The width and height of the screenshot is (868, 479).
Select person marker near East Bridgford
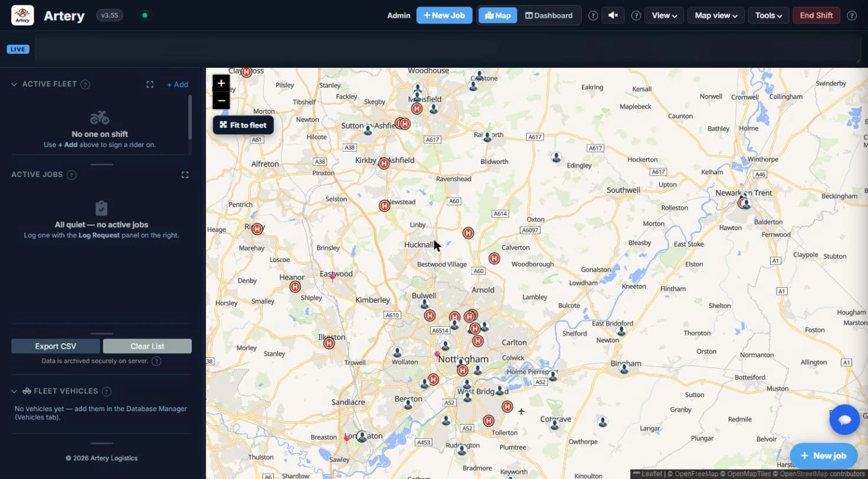pos(621,331)
